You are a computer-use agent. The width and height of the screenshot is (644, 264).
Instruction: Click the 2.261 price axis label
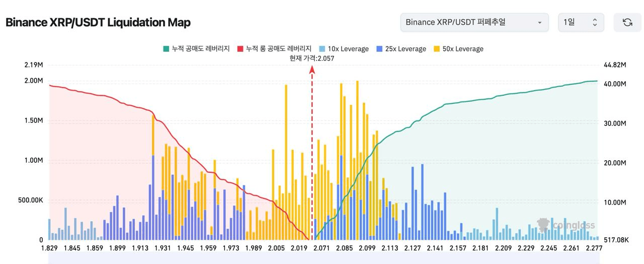tap(572, 248)
